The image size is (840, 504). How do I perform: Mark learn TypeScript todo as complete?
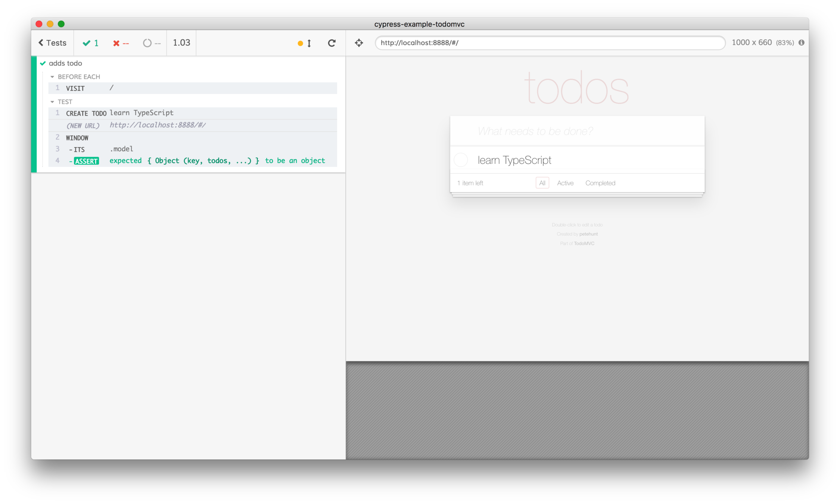[461, 160]
